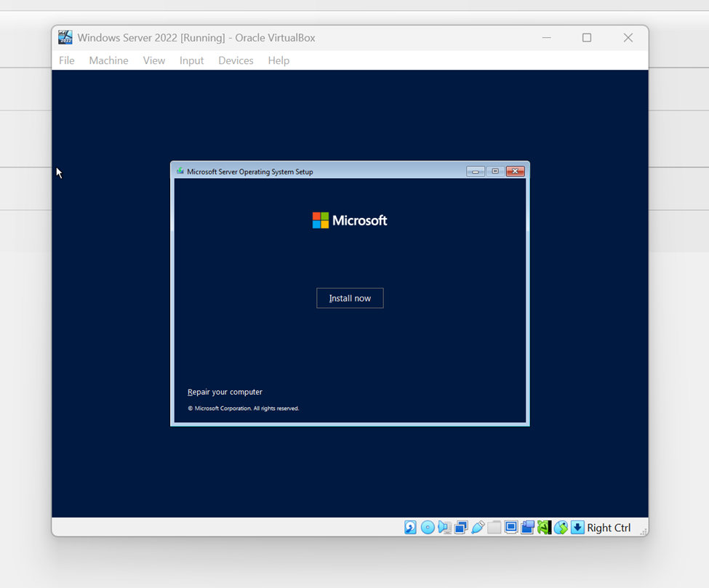The image size is (709, 588).
Task: Click the USB devices status icon
Action: 478,528
